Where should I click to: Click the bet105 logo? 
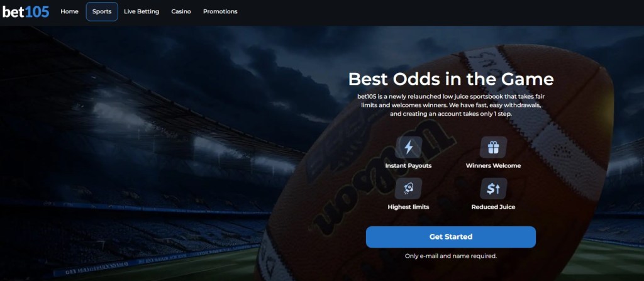click(26, 11)
